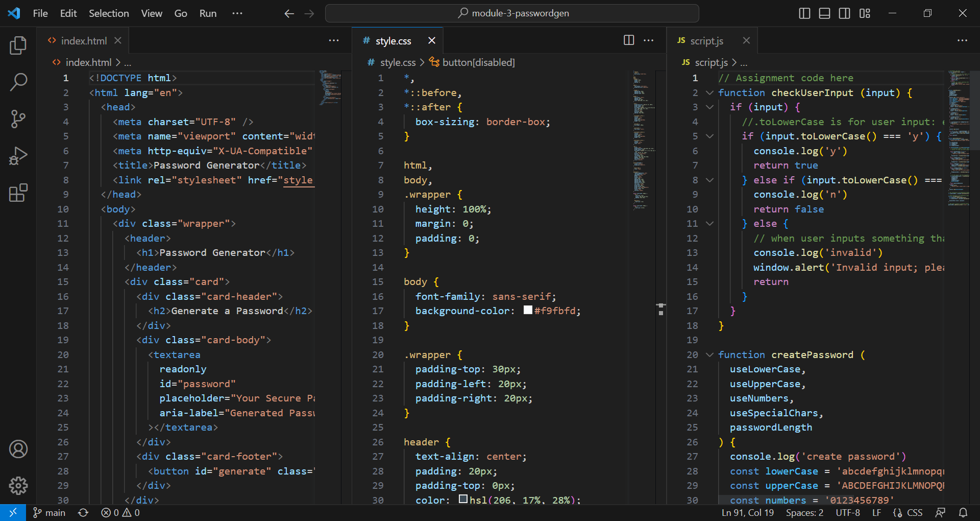
Task: Collapse the checkUserInput function fold arrow
Action: click(x=709, y=92)
